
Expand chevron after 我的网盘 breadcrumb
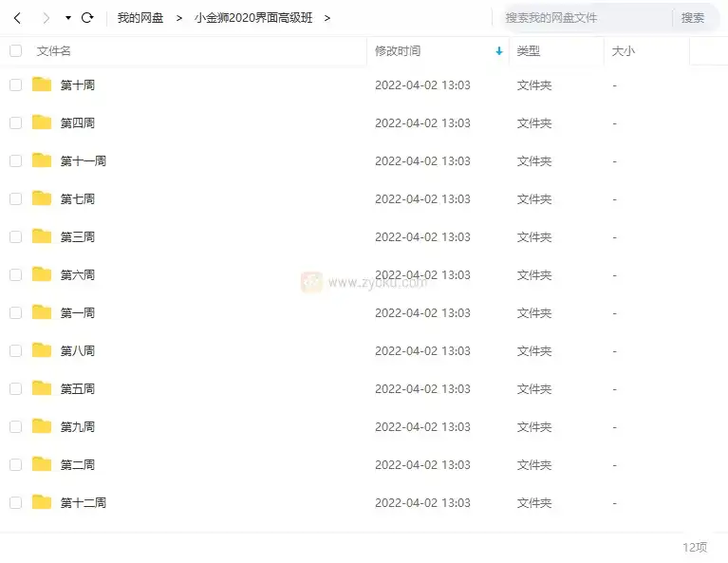coord(179,18)
